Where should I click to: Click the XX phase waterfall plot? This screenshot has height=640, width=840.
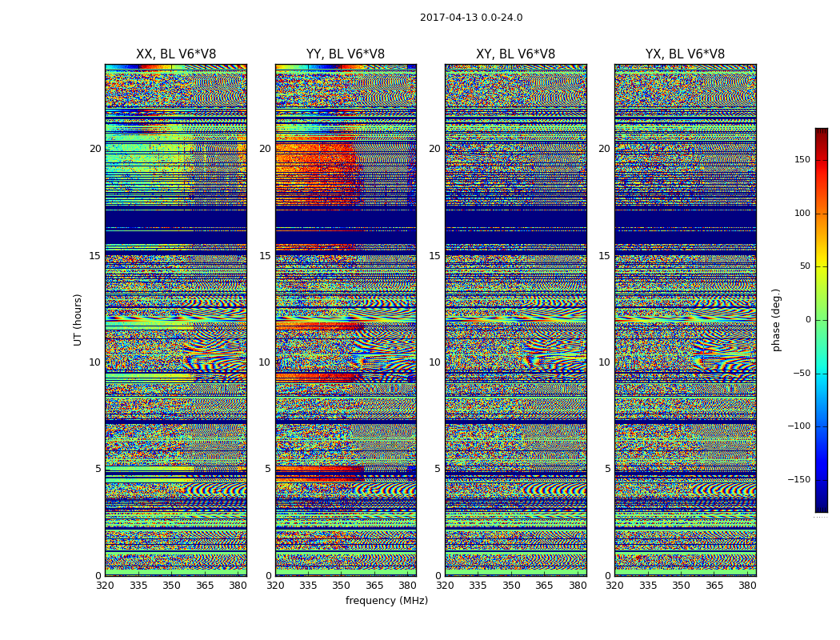tap(176, 320)
